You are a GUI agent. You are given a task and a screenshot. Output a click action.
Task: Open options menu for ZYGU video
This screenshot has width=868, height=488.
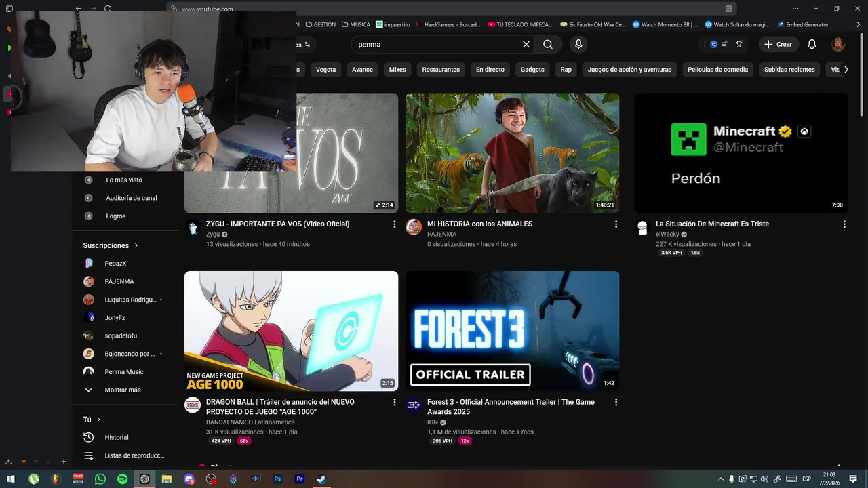394,224
